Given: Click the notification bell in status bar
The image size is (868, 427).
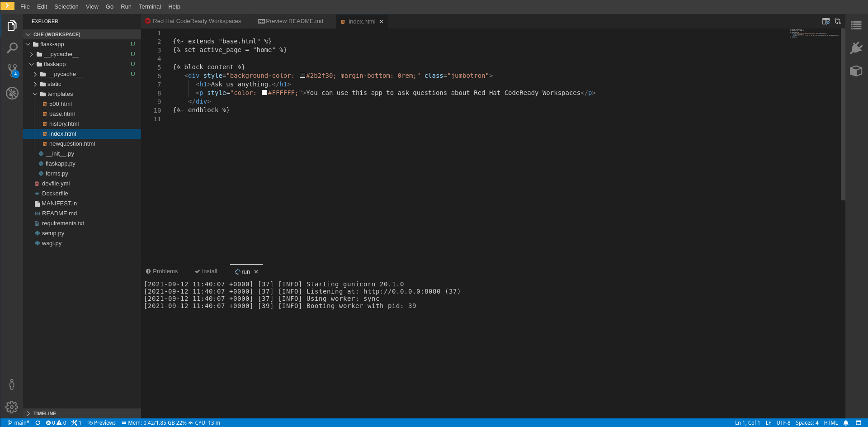Looking at the screenshot, I should tap(846, 423).
